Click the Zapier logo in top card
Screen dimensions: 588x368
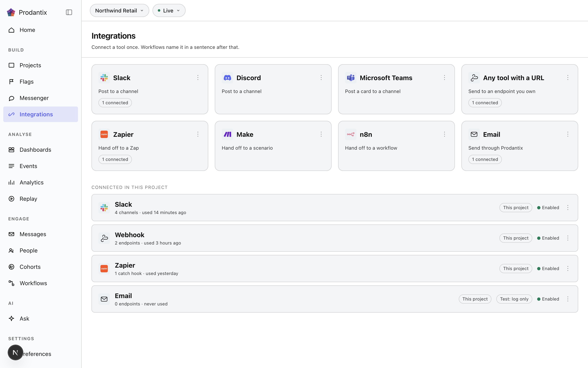point(104,134)
